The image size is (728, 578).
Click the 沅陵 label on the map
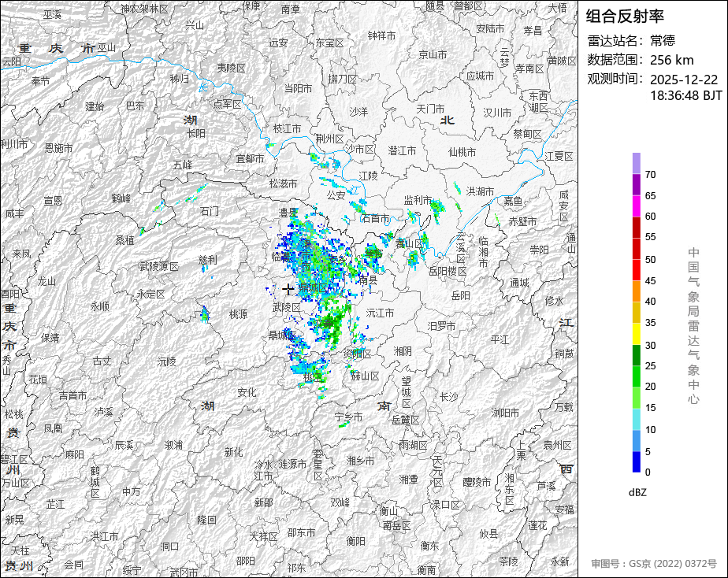(166, 361)
